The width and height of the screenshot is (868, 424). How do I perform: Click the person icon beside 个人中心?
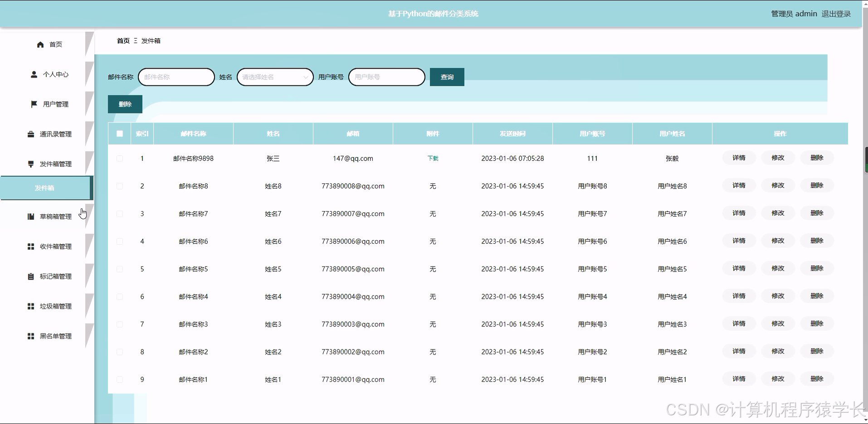[34, 74]
